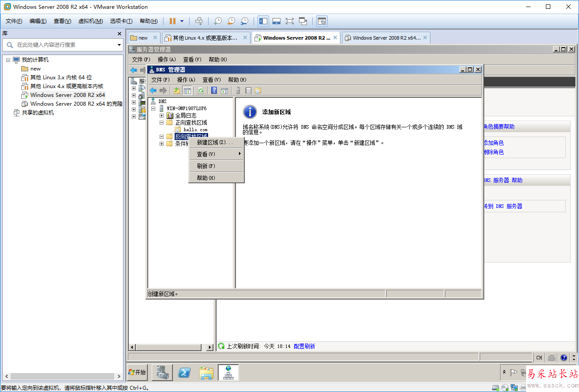Enter VMware full screen mode
This screenshot has width=579, height=392.
tap(290, 21)
